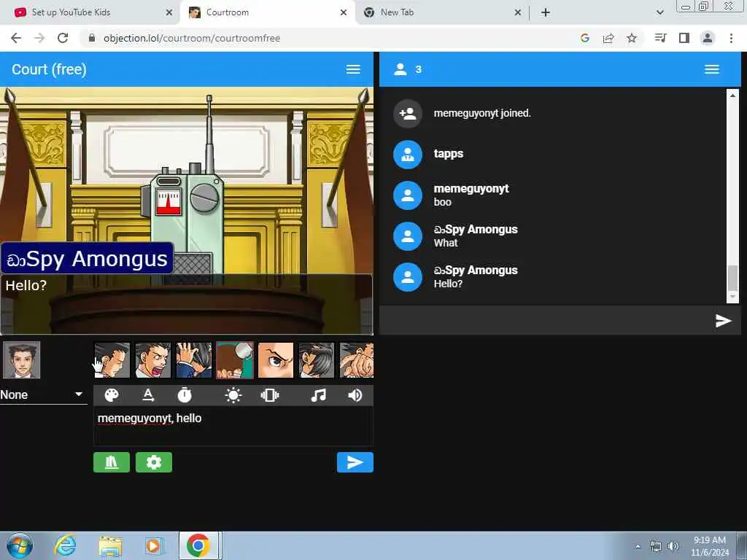Click the chat message text 'boo'
The image size is (747, 560).
click(443, 202)
